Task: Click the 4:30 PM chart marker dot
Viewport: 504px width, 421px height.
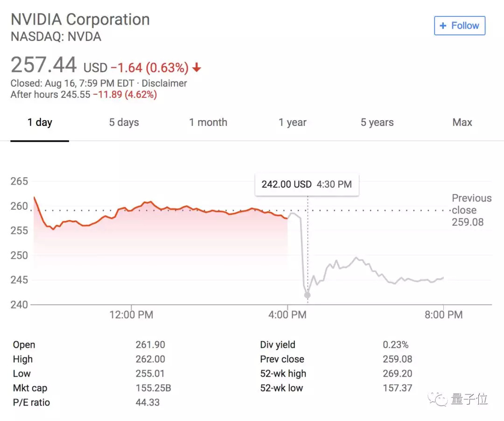Action: (x=307, y=295)
